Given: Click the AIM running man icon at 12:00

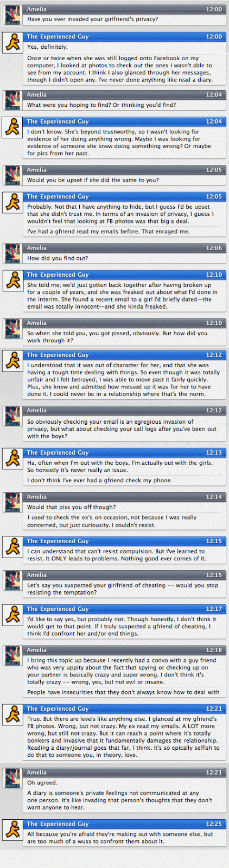Looking at the screenshot, I should (x=12, y=42).
